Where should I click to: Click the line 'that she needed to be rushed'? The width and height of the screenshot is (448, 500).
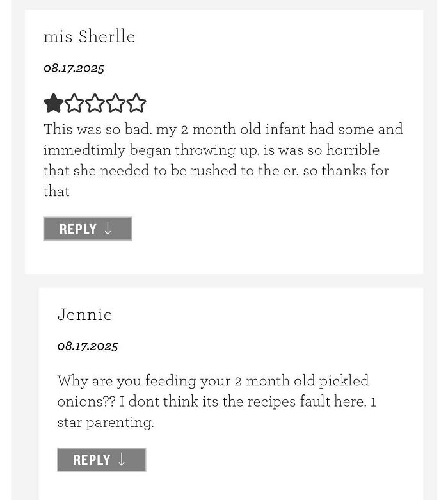[x=216, y=170]
